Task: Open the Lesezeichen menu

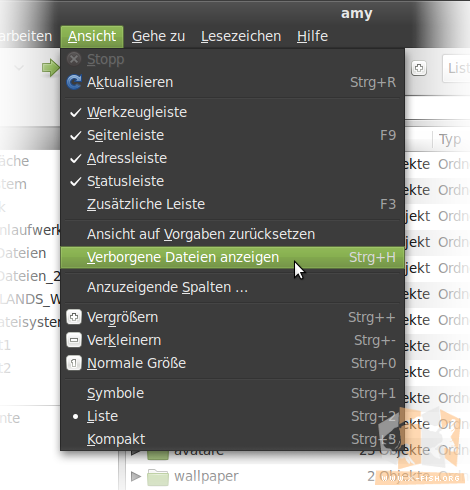Action: click(241, 36)
